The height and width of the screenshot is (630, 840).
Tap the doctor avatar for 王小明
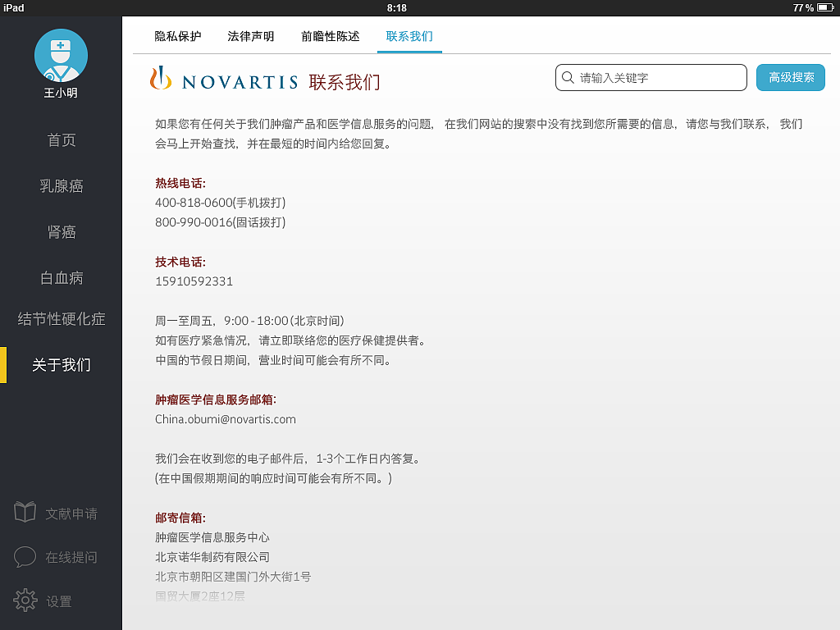pyautogui.click(x=61, y=55)
